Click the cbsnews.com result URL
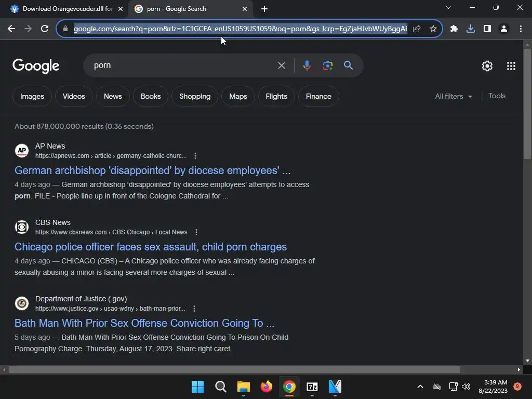Viewport: 532px width, 399px height. (111, 232)
